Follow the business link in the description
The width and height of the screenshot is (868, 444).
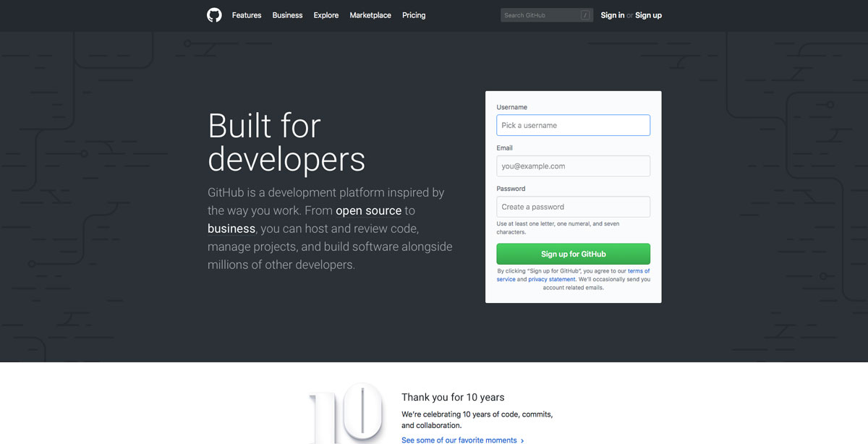231,229
